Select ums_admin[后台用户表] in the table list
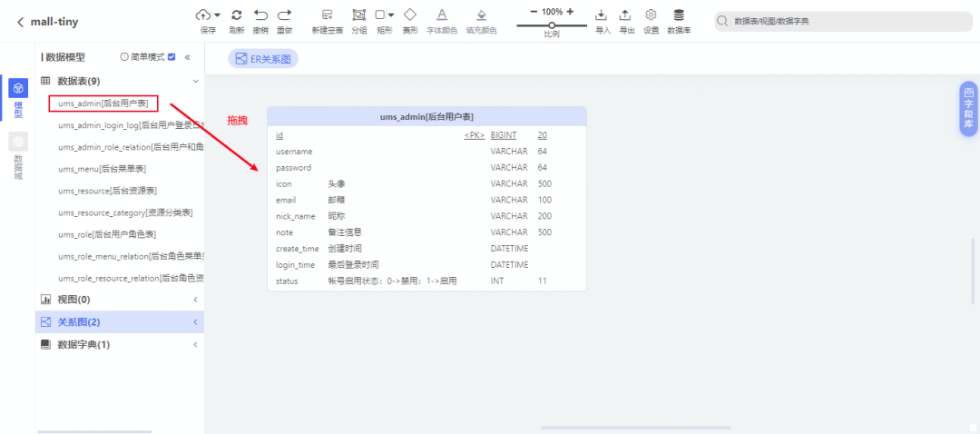The width and height of the screenshot is (980, 434). point(103,104)
